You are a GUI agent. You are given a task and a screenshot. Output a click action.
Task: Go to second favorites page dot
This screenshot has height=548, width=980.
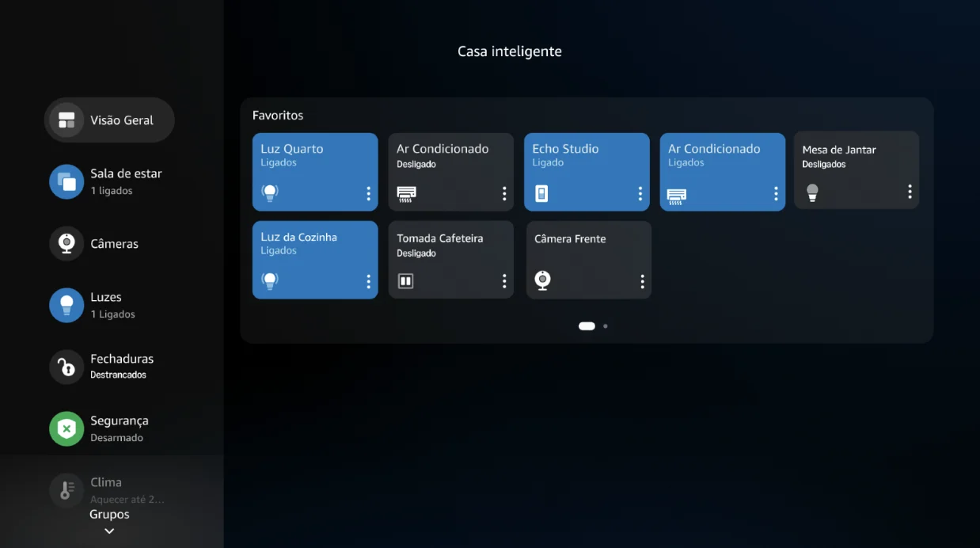(x=606, y=326)
